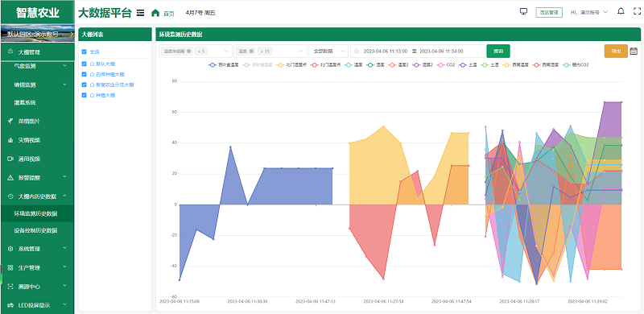
Task: Click the home icon beside 首页
Action: pyautogui.click(x=155, y=13)
